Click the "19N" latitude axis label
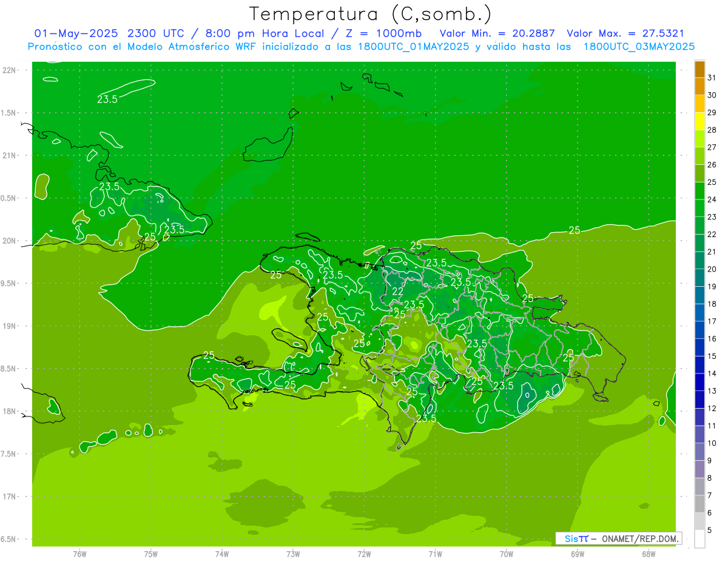 pyautogui.click(x=9, y=326)
